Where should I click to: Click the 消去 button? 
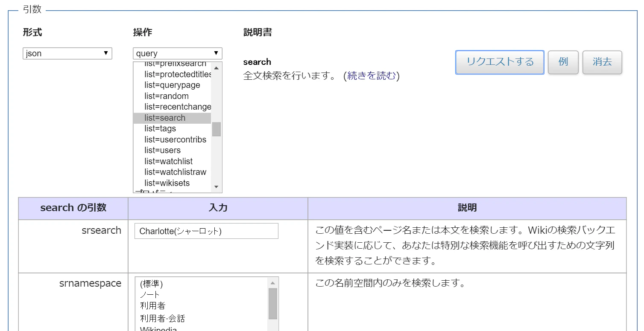(602, 62)
